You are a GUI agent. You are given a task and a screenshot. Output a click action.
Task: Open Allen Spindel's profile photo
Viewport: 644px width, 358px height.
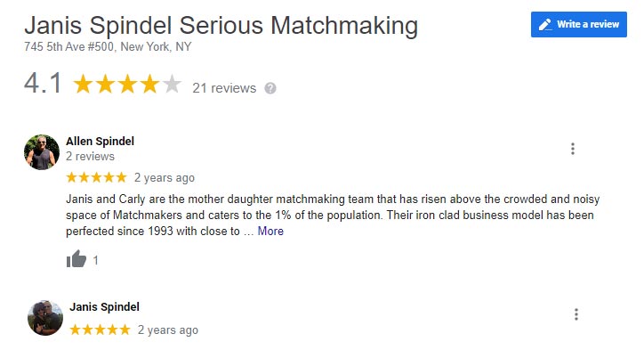(x=42, y=152)
